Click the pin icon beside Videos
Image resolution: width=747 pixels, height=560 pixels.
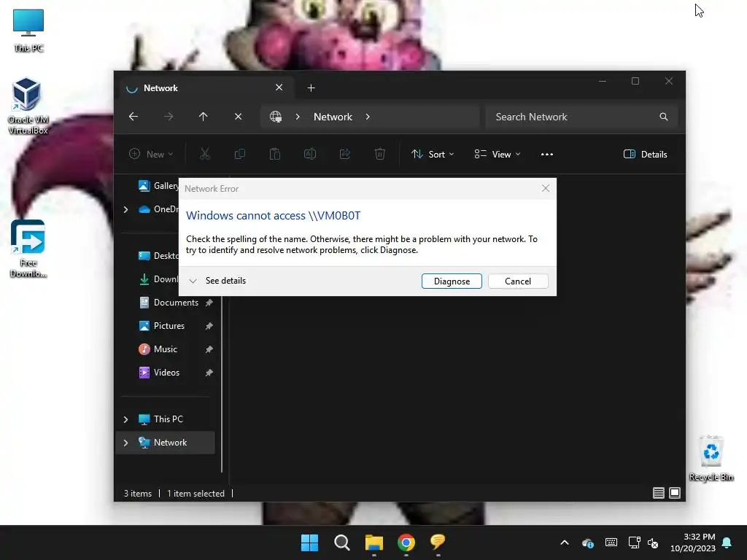pos(209,373)
